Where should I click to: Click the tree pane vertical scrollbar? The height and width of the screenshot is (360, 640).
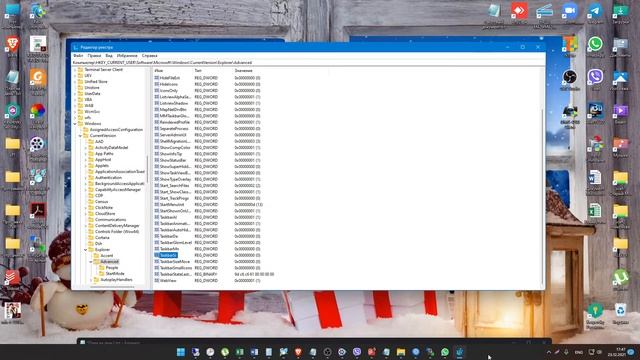(147, 169)
